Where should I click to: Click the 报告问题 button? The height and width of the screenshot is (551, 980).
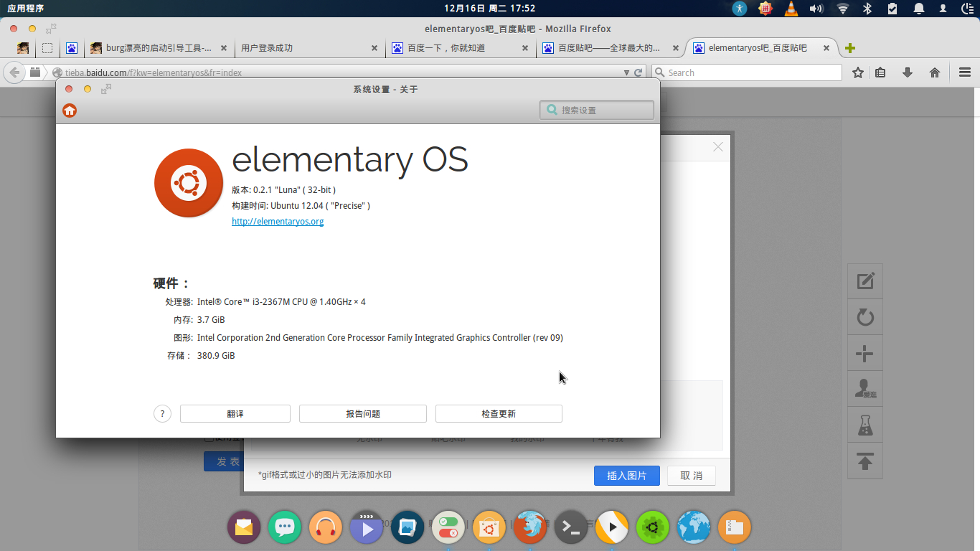point(363,413)
